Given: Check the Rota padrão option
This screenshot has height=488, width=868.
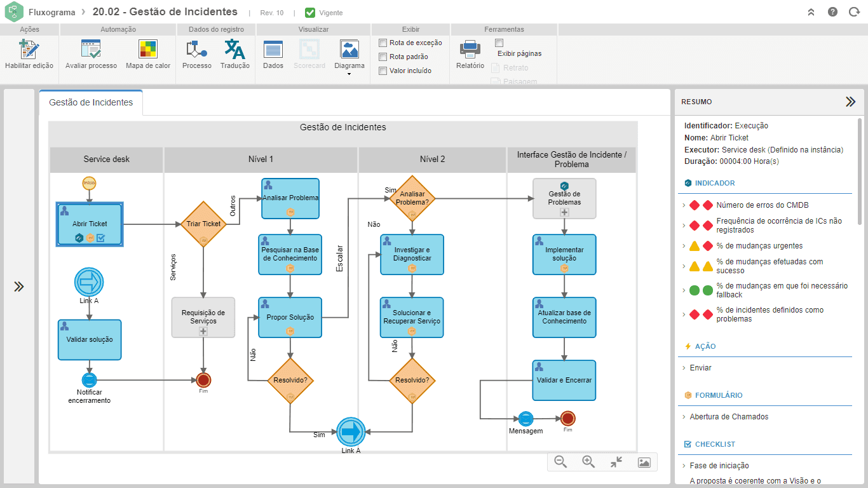Looking at the screenshot, I should click(383, 57).
